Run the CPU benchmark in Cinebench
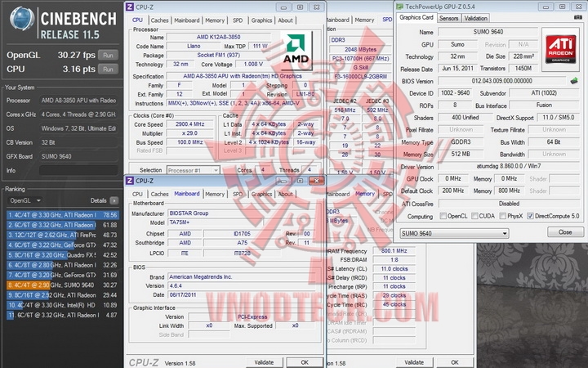This screenshot has height=368, width=588. click(x=108, y=69)
